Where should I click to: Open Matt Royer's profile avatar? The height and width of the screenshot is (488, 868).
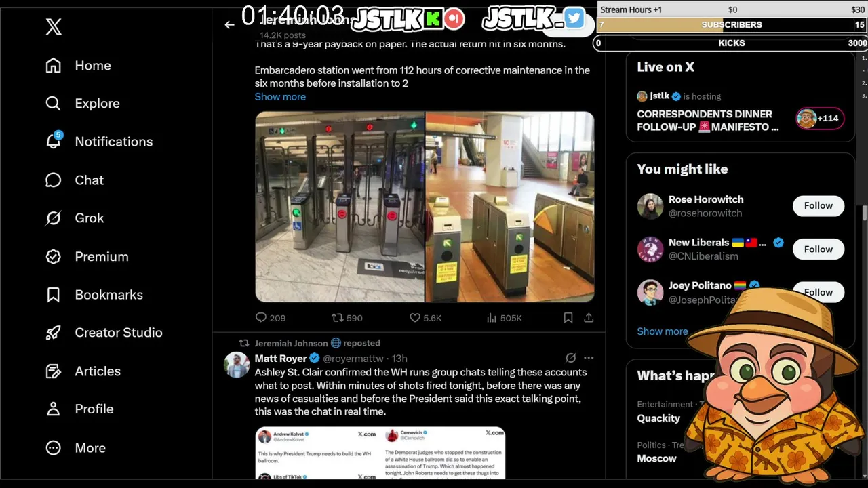click(x=237, y=365)
